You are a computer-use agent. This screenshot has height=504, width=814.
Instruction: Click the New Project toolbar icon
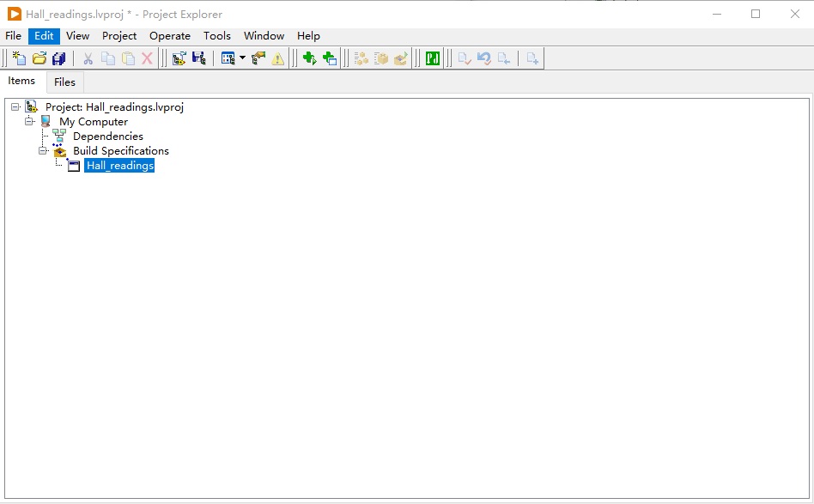click(x=19, y=58)
